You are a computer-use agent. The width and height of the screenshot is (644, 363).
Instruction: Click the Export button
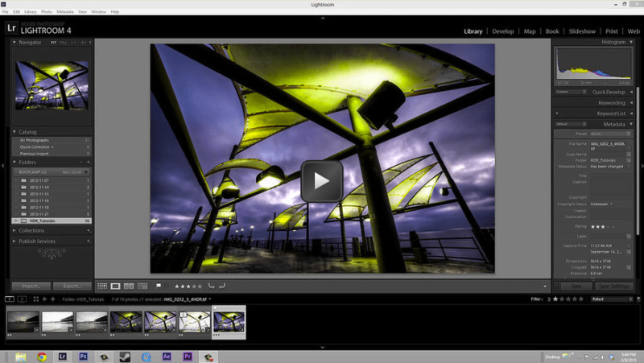coord(72,286)
